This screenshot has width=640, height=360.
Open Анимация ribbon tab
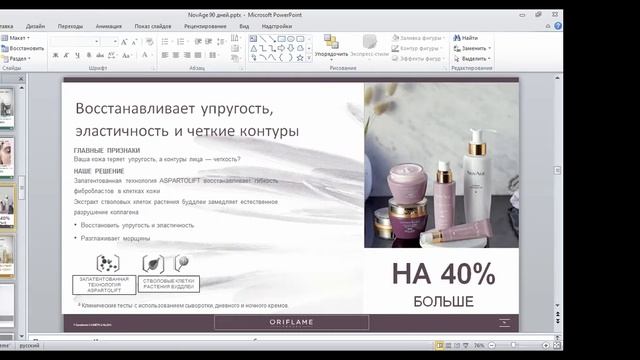click(109, 26)
